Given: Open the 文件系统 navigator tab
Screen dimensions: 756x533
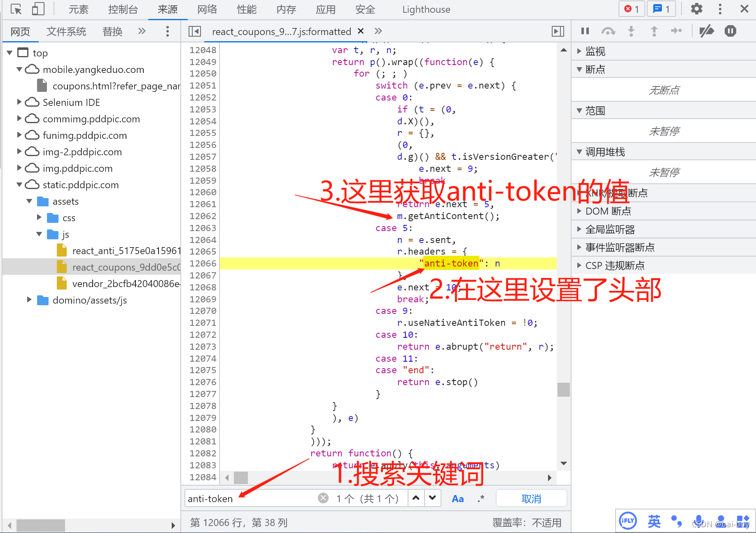Looking at the screenshot, I should pyautogui.click(x=66, y=31).
